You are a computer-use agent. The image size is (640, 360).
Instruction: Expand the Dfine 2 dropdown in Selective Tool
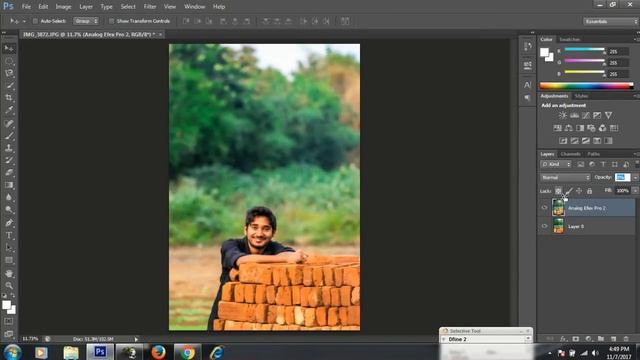[x=528, y=339]
